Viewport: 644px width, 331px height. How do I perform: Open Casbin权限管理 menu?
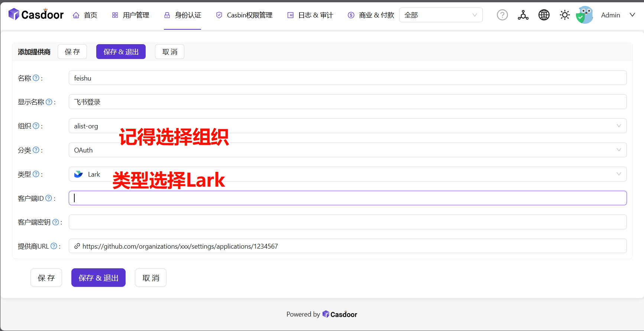tap(244, 15)
